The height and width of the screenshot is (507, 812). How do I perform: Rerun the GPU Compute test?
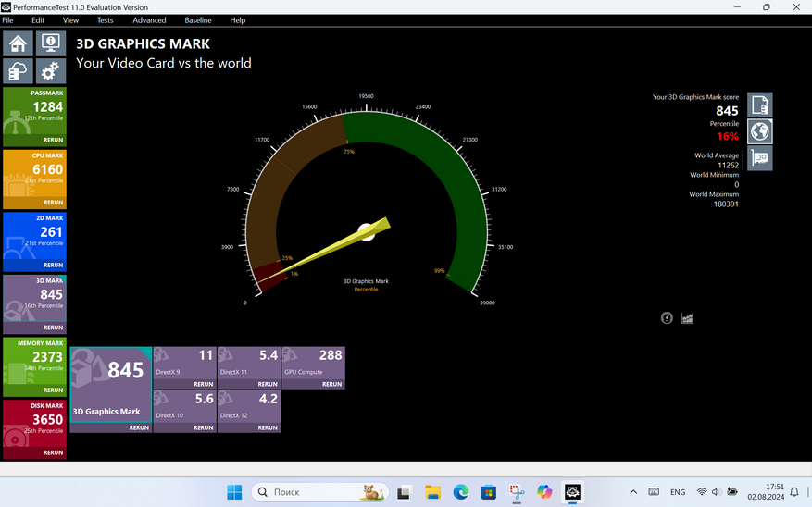click(x=331, y=384)
